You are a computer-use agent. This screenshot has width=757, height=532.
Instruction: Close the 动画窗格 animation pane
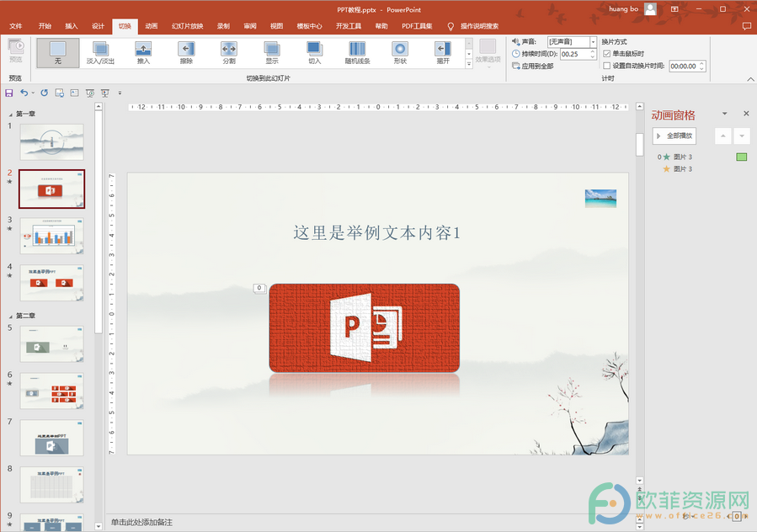(746, 114)
